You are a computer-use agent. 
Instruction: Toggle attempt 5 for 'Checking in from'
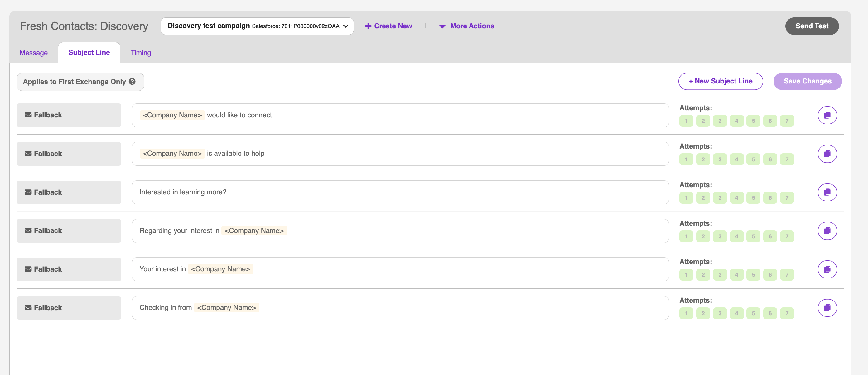coord(753,313)
